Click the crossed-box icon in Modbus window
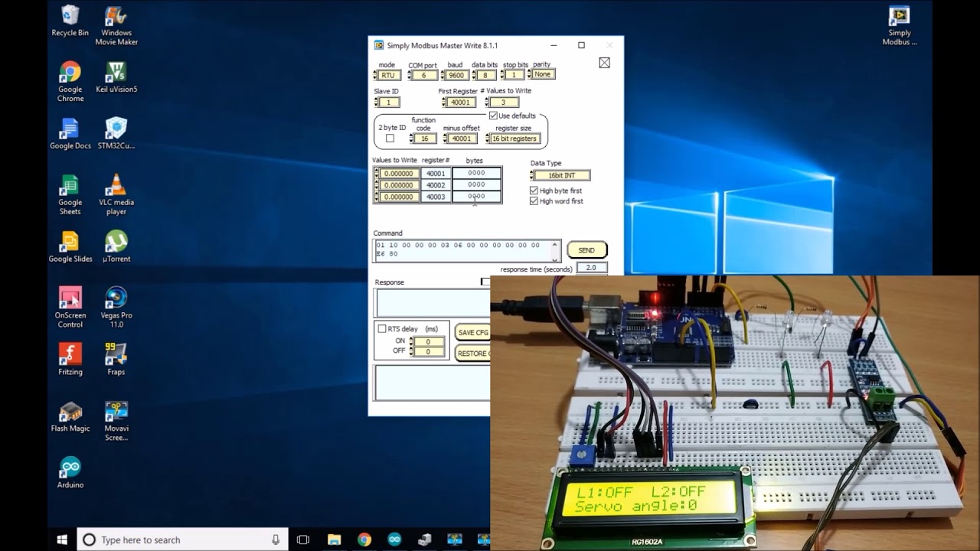Screen dimensions: 980x551 click(604, 63)
